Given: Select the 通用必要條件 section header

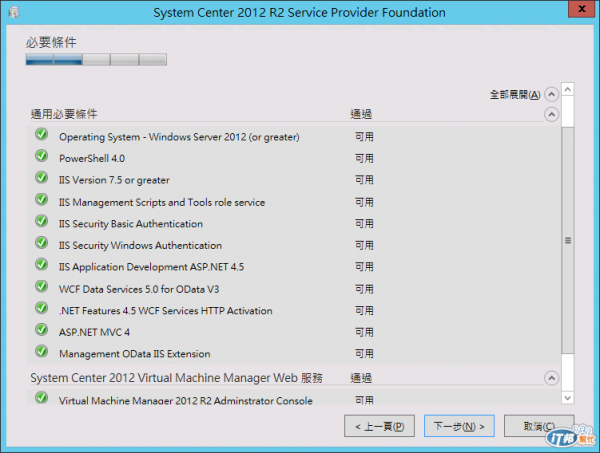Looking at the screenshot, I should 64,114.
